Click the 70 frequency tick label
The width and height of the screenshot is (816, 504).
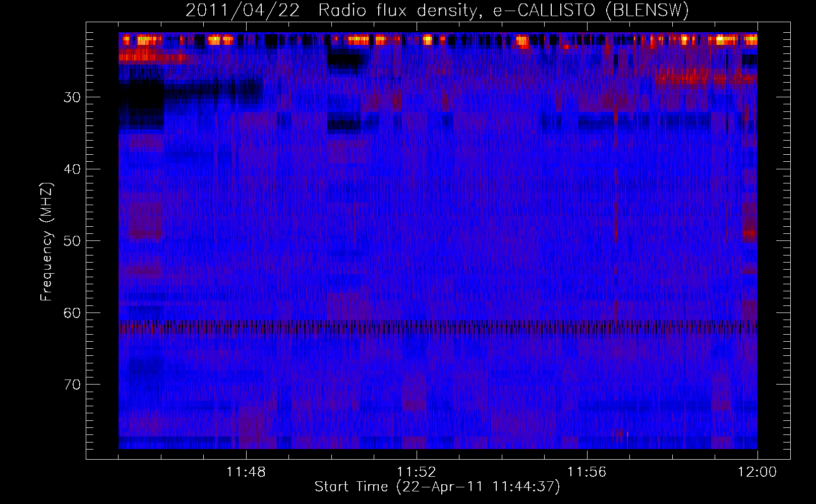coord(72,385)
